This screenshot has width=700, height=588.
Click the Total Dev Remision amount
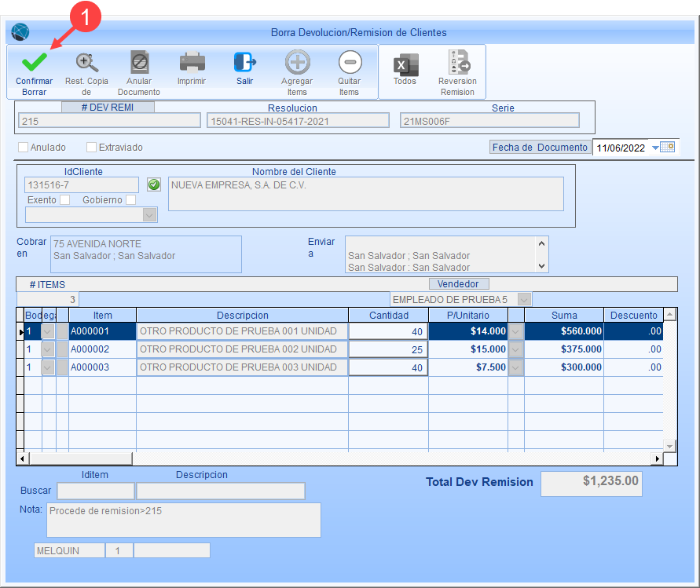coord(591,484)
